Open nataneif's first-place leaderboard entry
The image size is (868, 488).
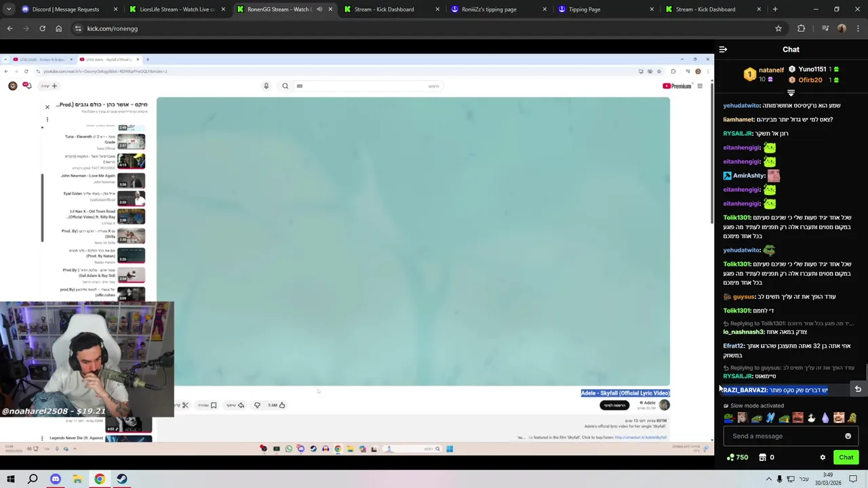(764, 74)
